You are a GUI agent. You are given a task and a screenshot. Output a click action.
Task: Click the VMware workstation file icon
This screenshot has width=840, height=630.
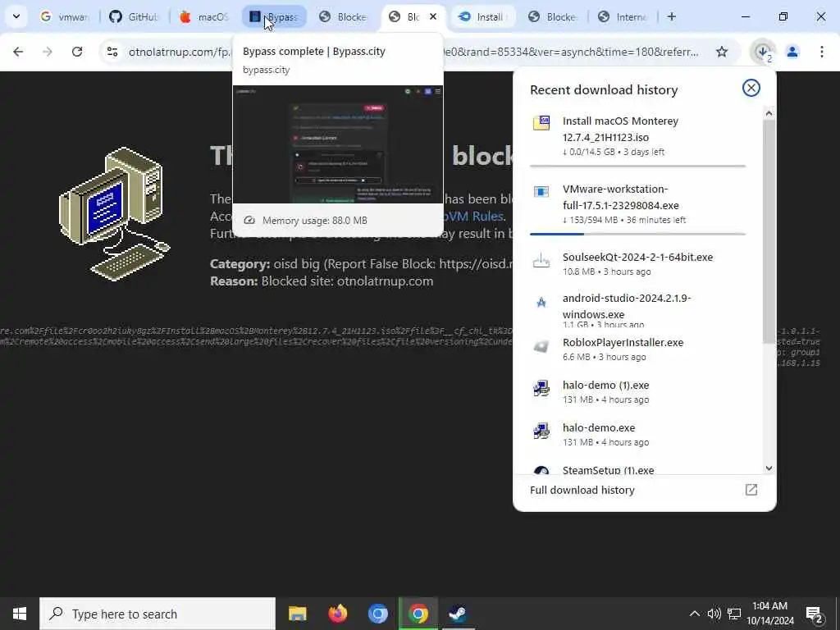click(541, 191)
